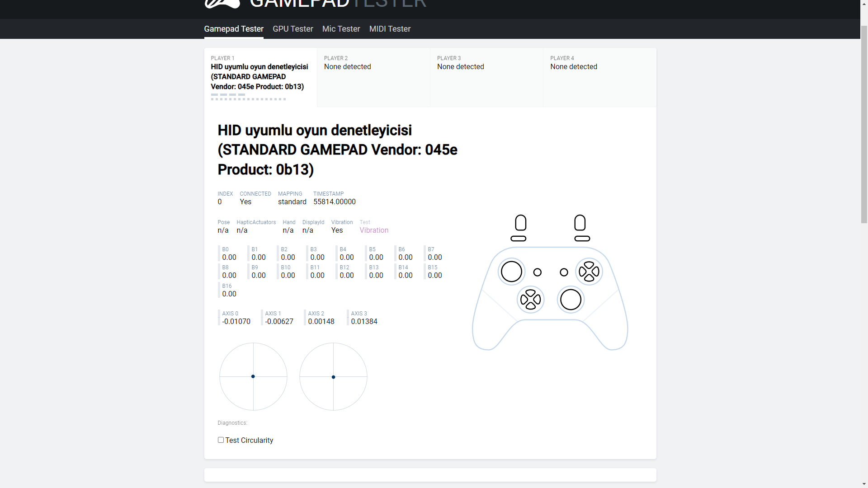Click the left bumper on the controller diagram
Viewport: 868px width, 488px height.
[x=518, y=239]
